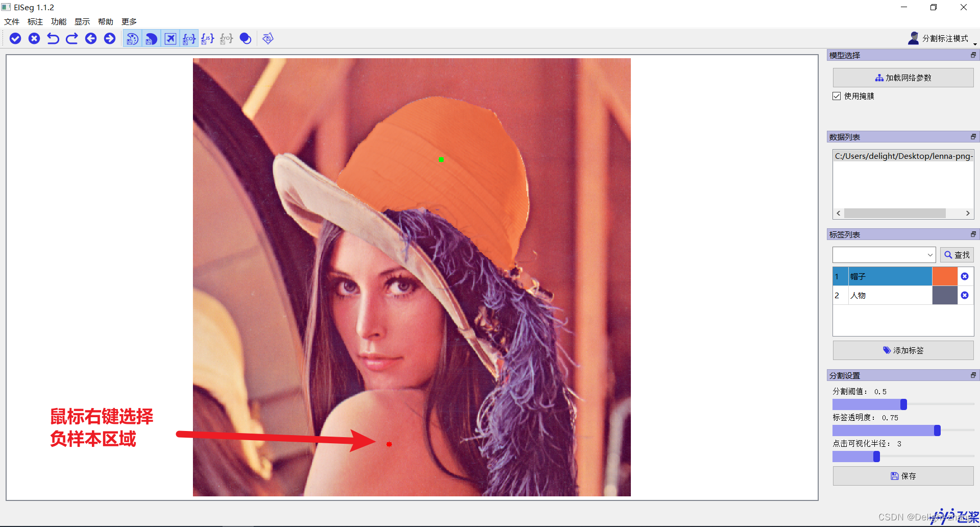Viewport: 980px width, 527px height.
Task: Toggle pseudo-color save palette icon
Action: [x=132, y=38]
